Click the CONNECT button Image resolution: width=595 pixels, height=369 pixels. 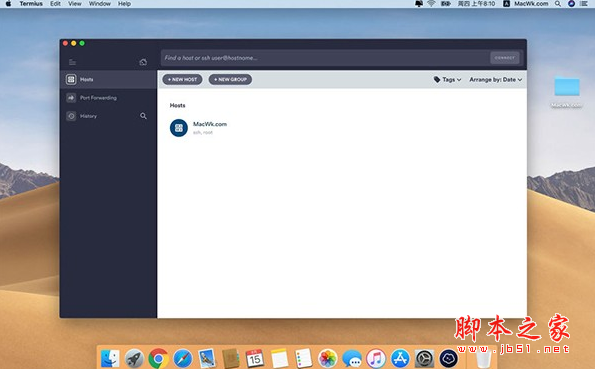pos(505,58)
